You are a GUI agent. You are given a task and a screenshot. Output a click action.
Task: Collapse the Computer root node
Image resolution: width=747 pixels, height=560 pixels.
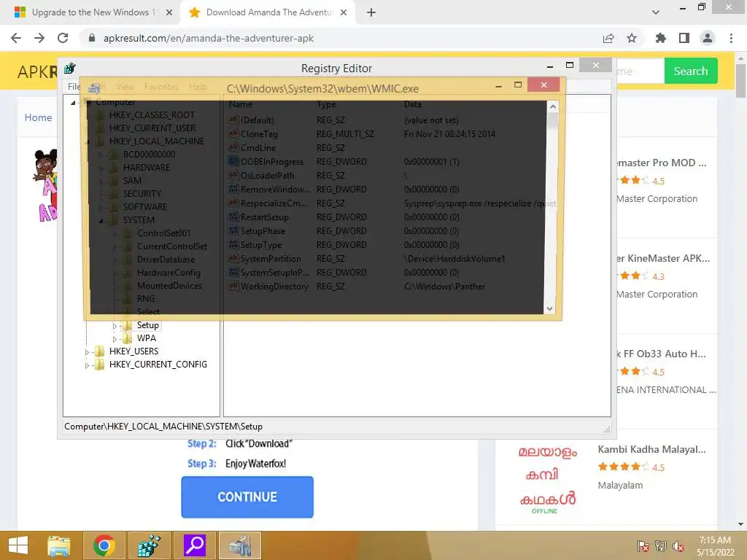coord(73,102)
